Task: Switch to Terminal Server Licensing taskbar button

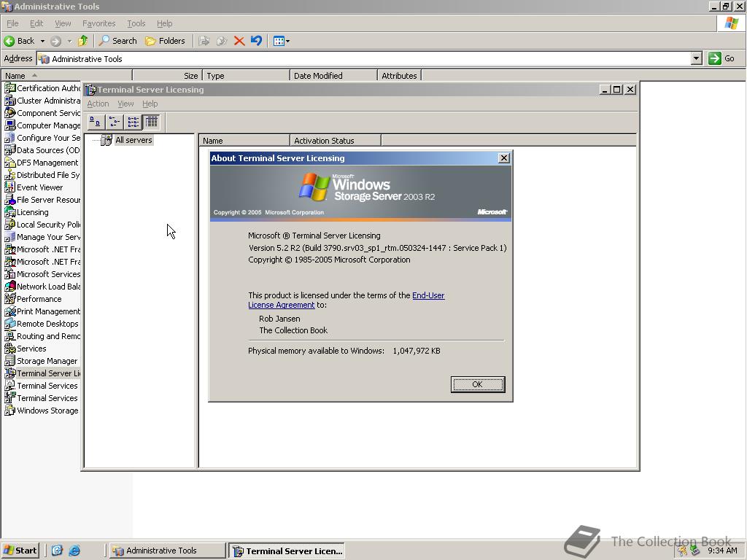Action: click(x=287, y=551)
